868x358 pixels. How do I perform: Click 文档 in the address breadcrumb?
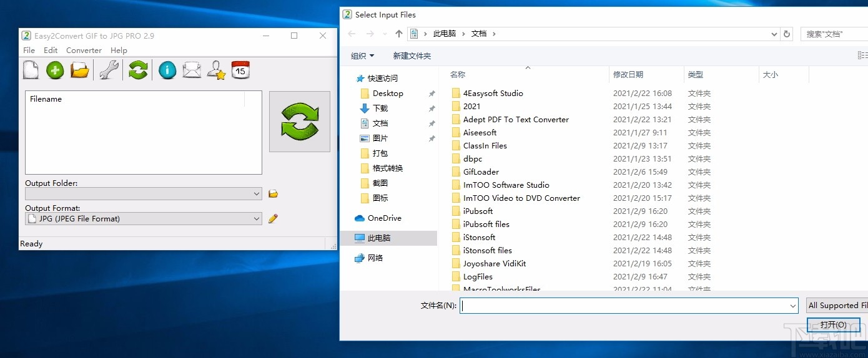coord(479,34)
